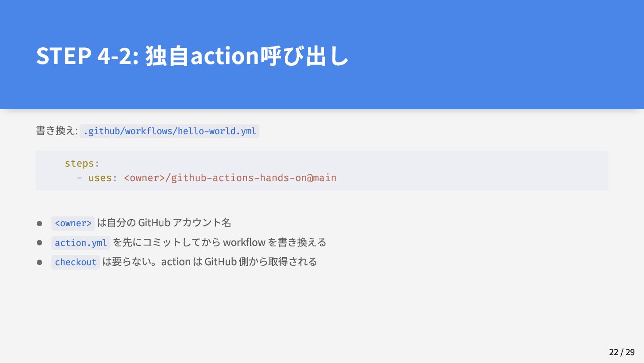This screenshot has width=644, height=363.
Task: Click the '独自action呼び出し' title text
Action: coord(247,56)
